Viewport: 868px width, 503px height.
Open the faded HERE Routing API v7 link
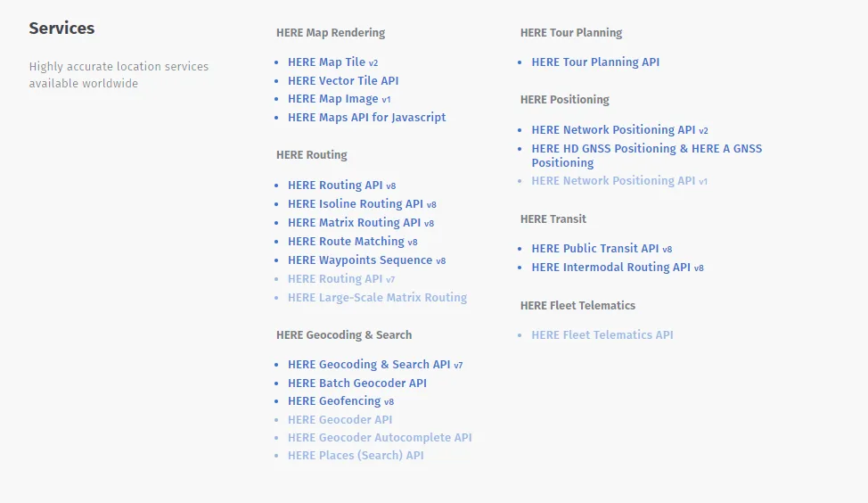point(341,279)
